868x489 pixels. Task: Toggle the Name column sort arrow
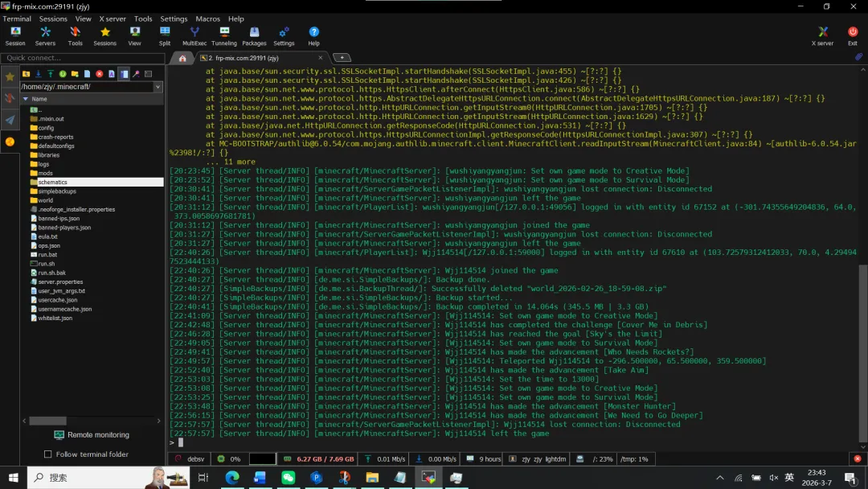pos(25,99)
